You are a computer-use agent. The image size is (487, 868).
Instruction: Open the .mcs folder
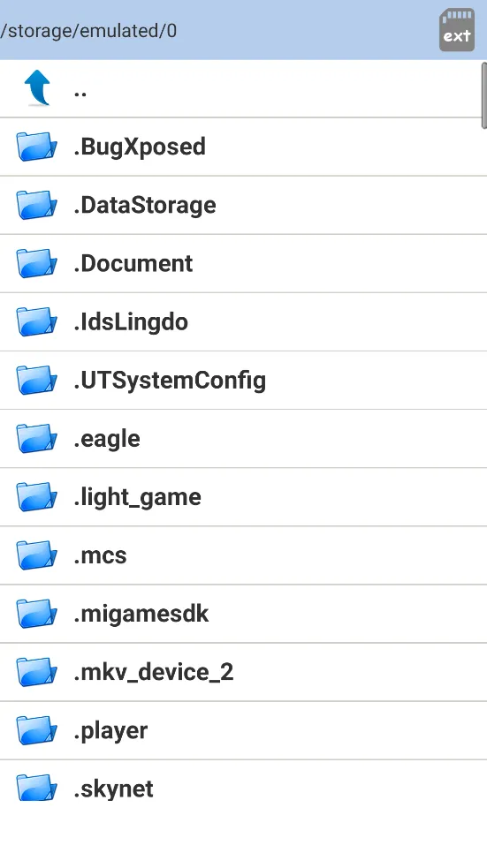[x=243, y=555]
